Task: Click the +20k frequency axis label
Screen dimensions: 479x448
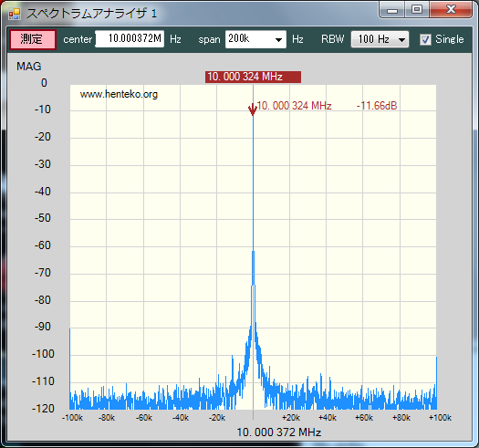Action: (291, 418)
